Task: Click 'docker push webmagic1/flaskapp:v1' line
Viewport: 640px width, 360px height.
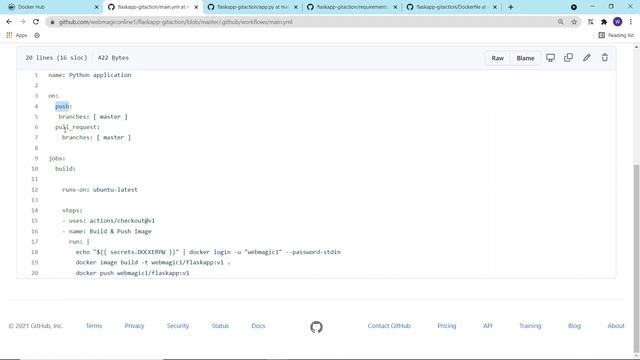Action: pyautogui.click(x=133, y=273)
